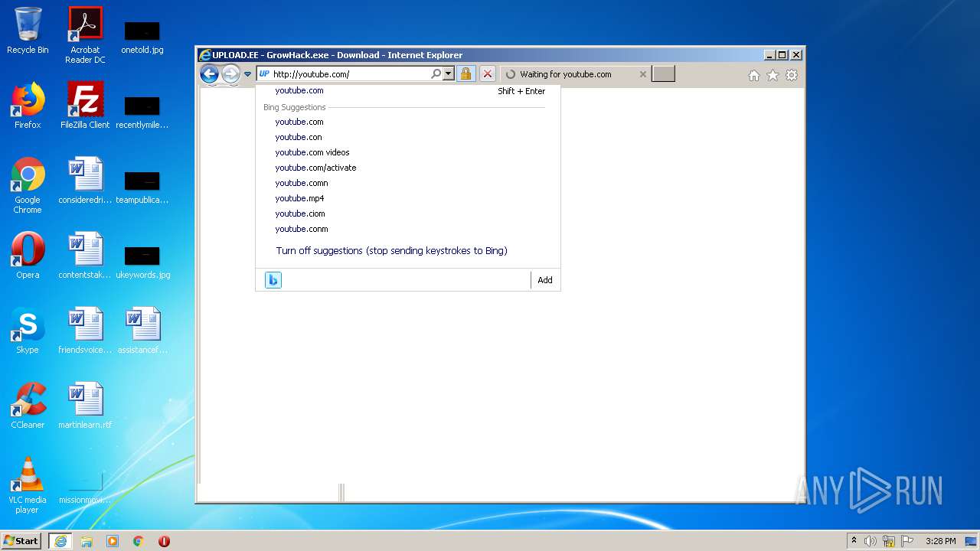
Task: Open Favorites star icon
Action: tap(773, 75)
